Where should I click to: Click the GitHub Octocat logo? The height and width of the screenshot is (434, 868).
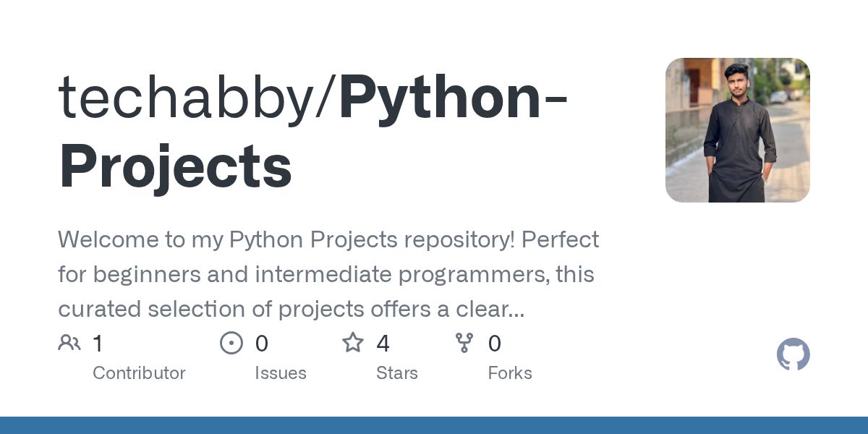[x=793, y=355]
